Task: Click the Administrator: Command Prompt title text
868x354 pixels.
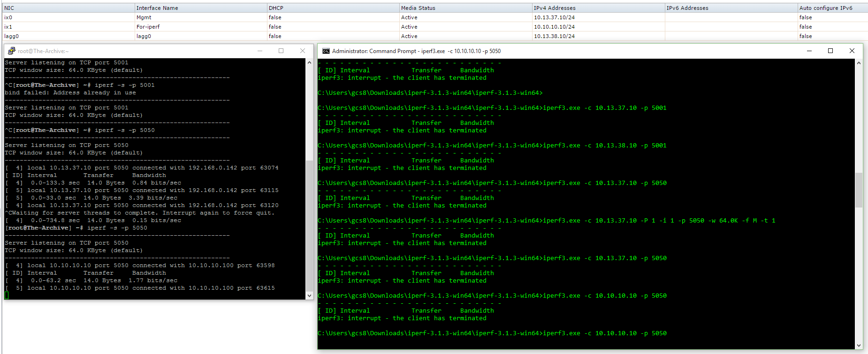Action: (x=416, y=51)
